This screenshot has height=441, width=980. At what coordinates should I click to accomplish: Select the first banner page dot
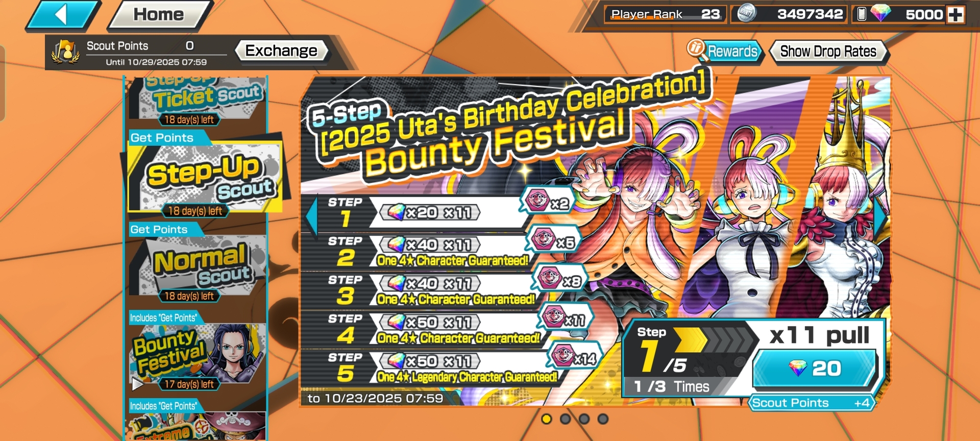click(x=547, y=419)
